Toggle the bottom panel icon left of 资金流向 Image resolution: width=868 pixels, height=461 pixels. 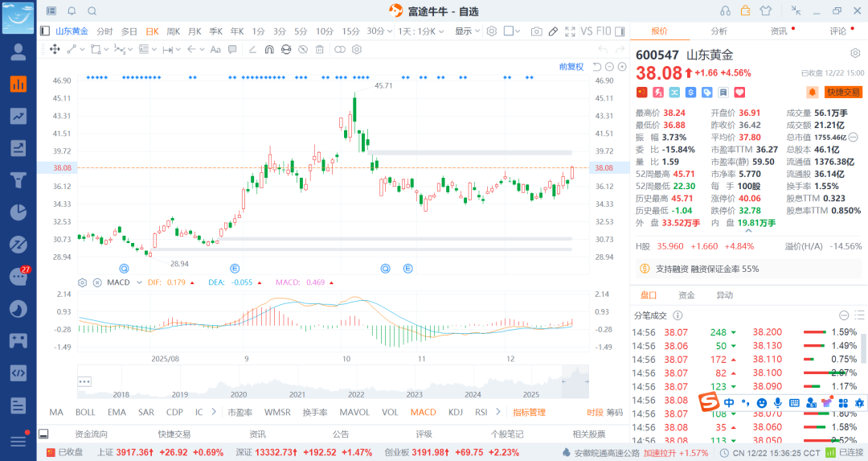pos(43,434)
